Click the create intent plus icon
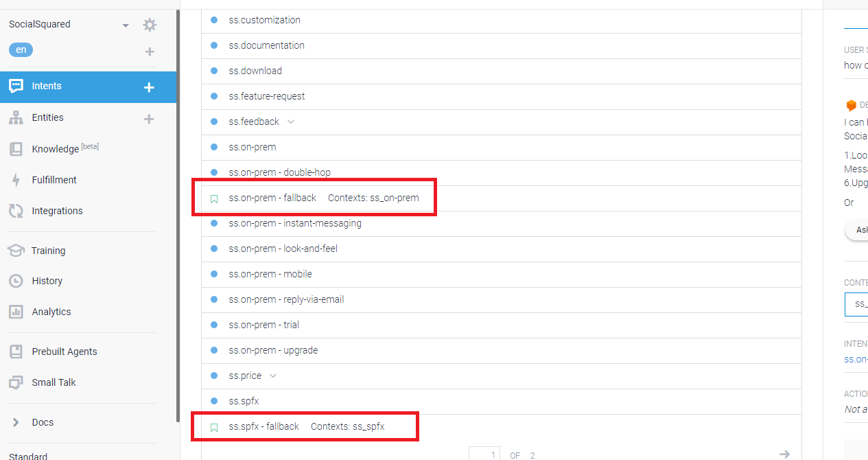Screen dimensions: 868x460 pyautogui.click(x=149, y=87)
